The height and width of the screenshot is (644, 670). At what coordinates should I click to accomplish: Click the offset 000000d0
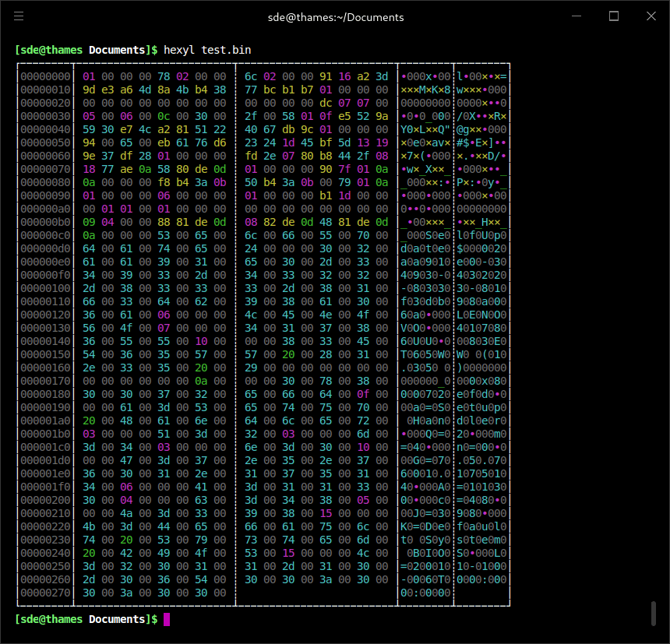(x=45, y=248)
